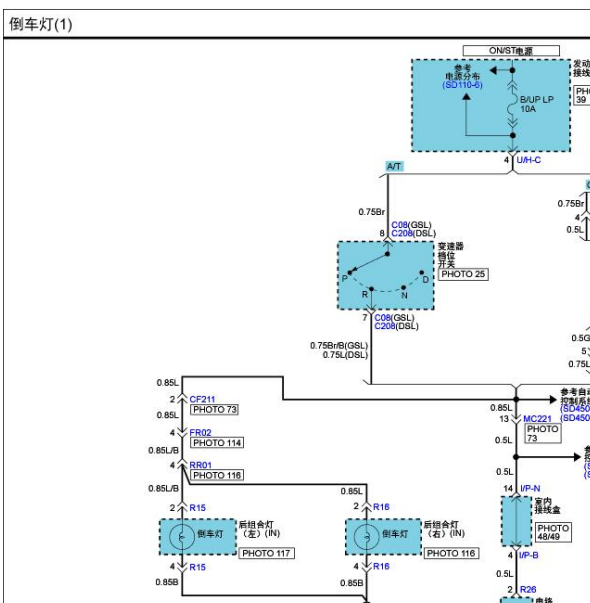Open the SD110-6 power distribution reference link
Screen dimensions: 590x603
tap(462, 85)
